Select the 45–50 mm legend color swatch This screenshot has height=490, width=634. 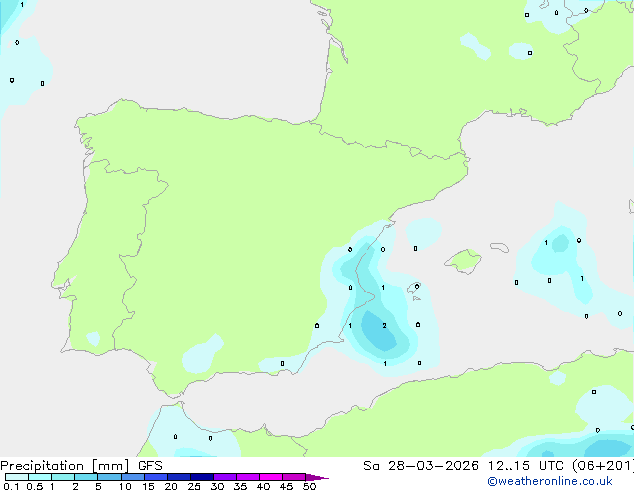pos(294,477)
